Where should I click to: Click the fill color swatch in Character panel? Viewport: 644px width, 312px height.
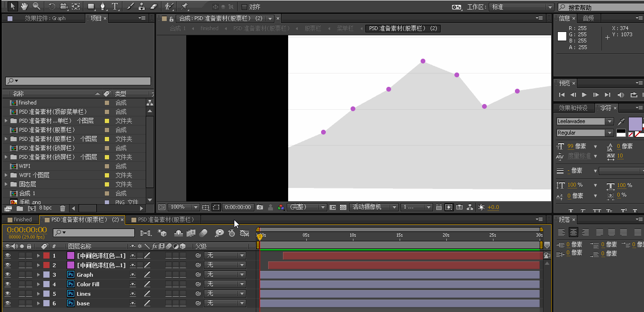pyautogui.click(x=635, y=124)
